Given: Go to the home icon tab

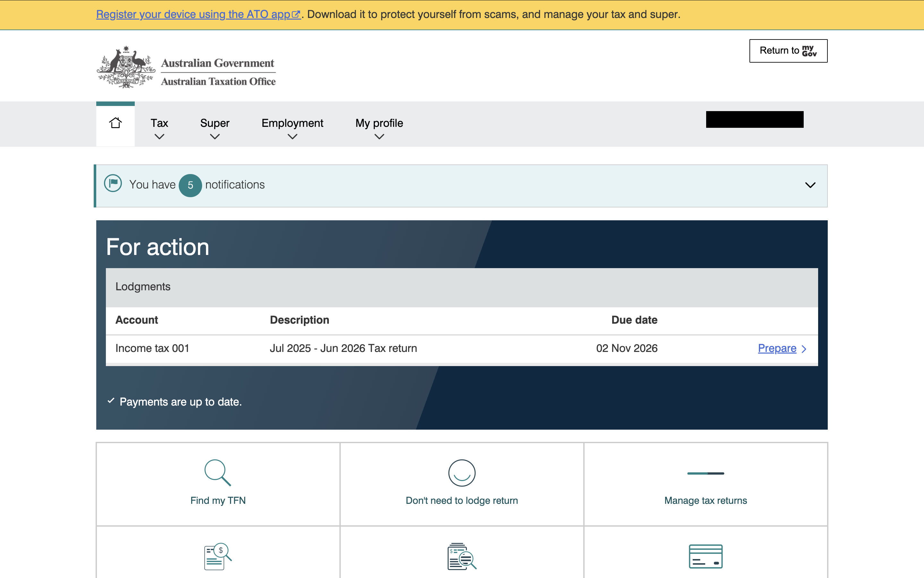Looking at the screenshot, I should (115, 124).
